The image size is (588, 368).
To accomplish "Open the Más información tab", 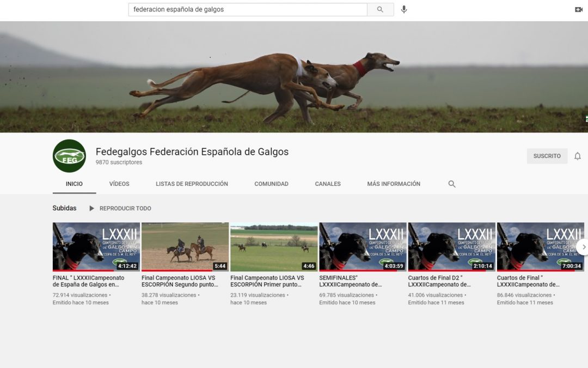I will click(x=394, y=184).
